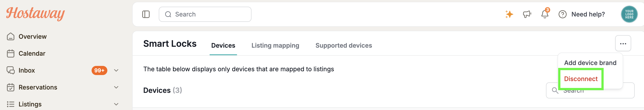Open the three-dots more options button
This screenshot has width=644, height=110.
tap(623, 43)
